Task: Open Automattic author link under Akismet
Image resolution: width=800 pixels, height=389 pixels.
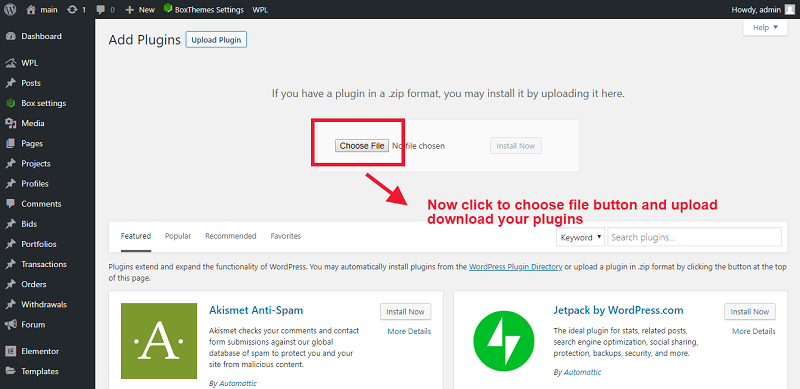Action: [x=238, y=383]
